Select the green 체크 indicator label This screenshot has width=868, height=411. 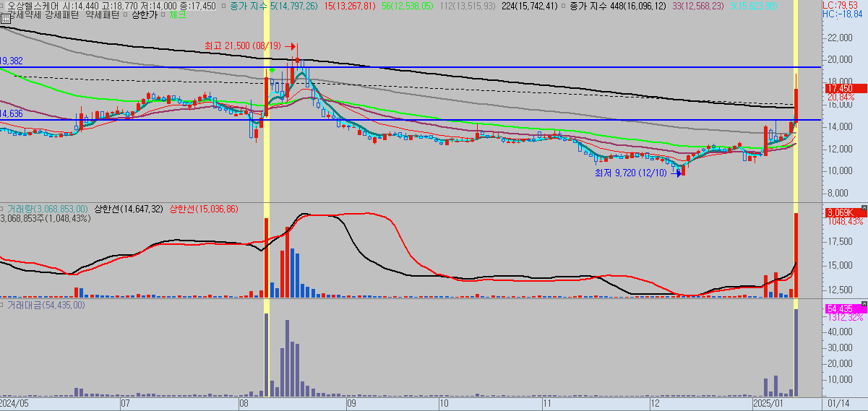click(177, 14)
